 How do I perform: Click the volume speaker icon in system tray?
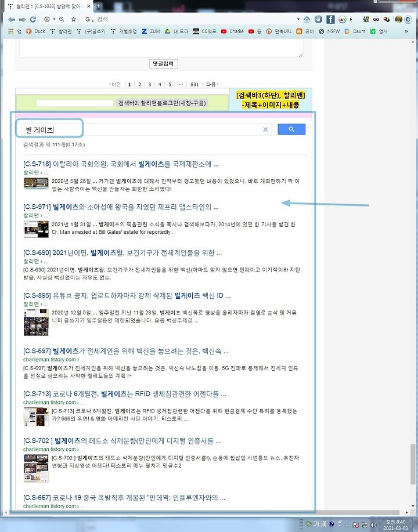coord(373,524)
